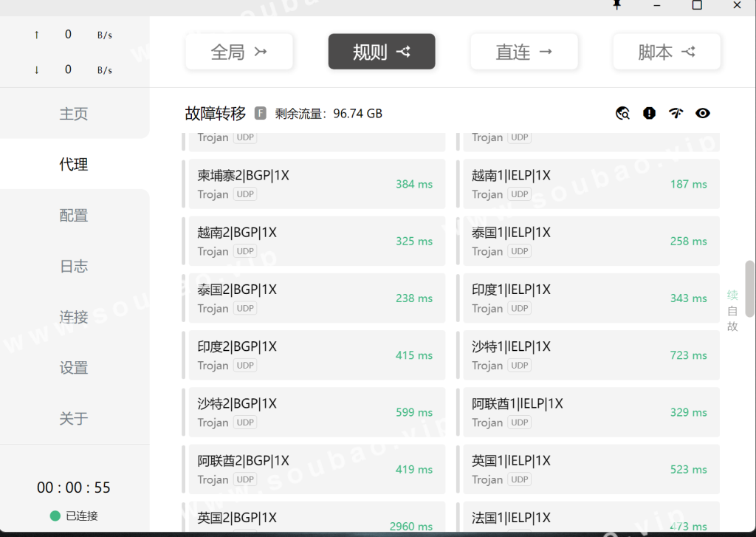The width and height of the screenshot is (756, 537).
Task: Click the globe search icon in proxy header
Action: [x=622, y=113]
